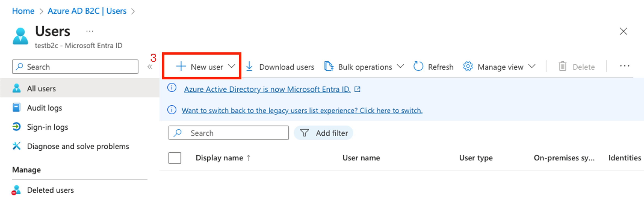This screenshot has height=203, width=644.
Task: Collapse sidebar with double chevron icon
Action: click(x=150, y=67)
